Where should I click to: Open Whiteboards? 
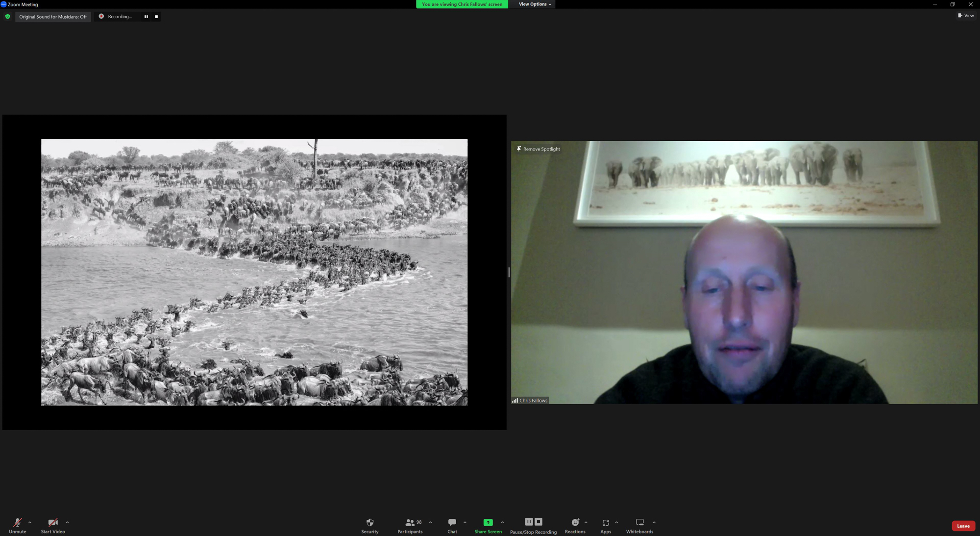point(639,525)
